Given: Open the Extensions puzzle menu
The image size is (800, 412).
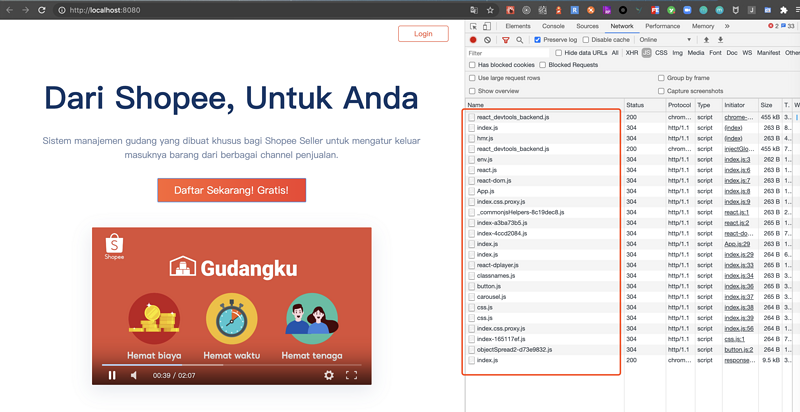Looking at the screenshot, I should (x=784, y=10).
